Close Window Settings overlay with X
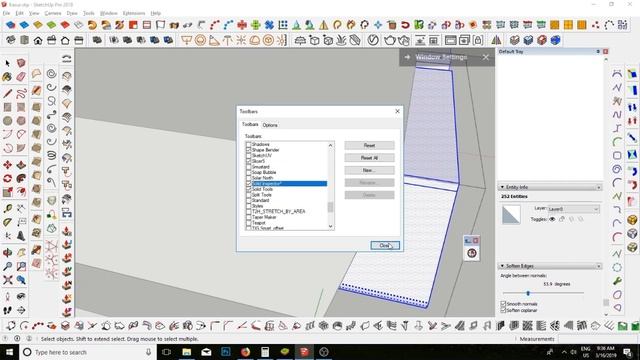The height and width of the screenshot is (360, 640). [x=486, y=57]
